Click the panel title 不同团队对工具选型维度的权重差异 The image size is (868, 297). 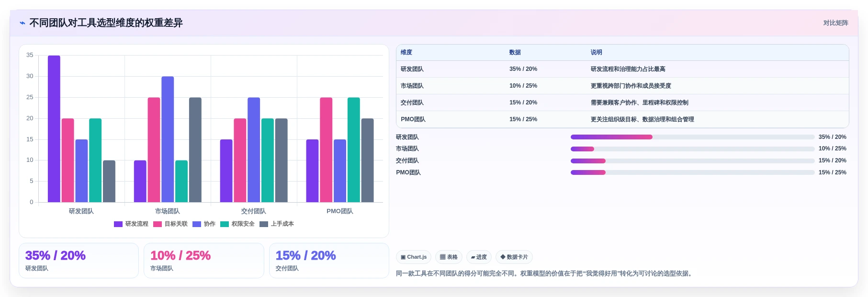click(x=106, y=23)
